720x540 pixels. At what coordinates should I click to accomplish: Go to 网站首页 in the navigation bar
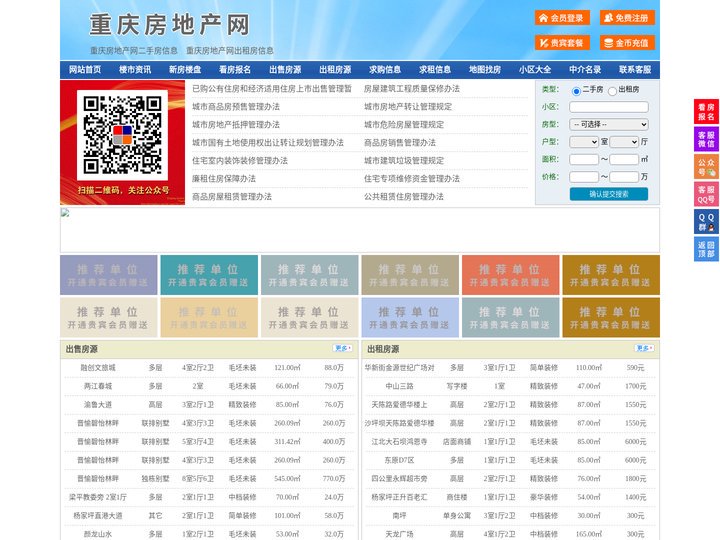[85, 70]
